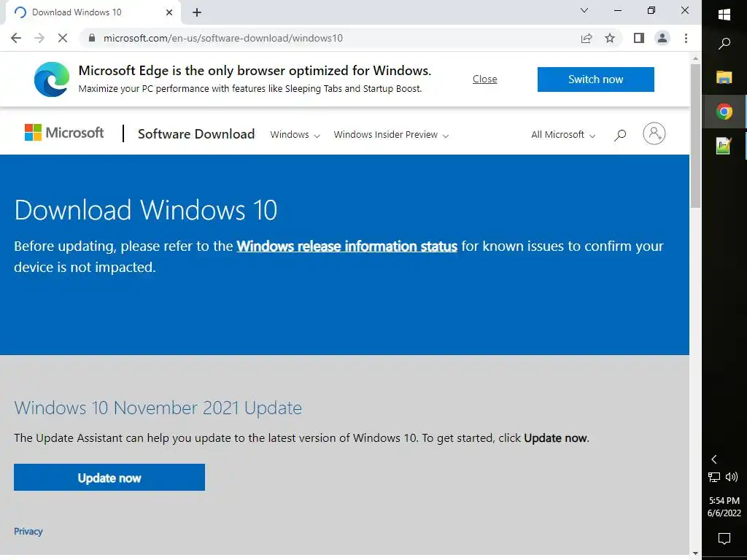The image size is (747, 560).
Task: Open the green notepad app in taskbar
Action: 724,146
